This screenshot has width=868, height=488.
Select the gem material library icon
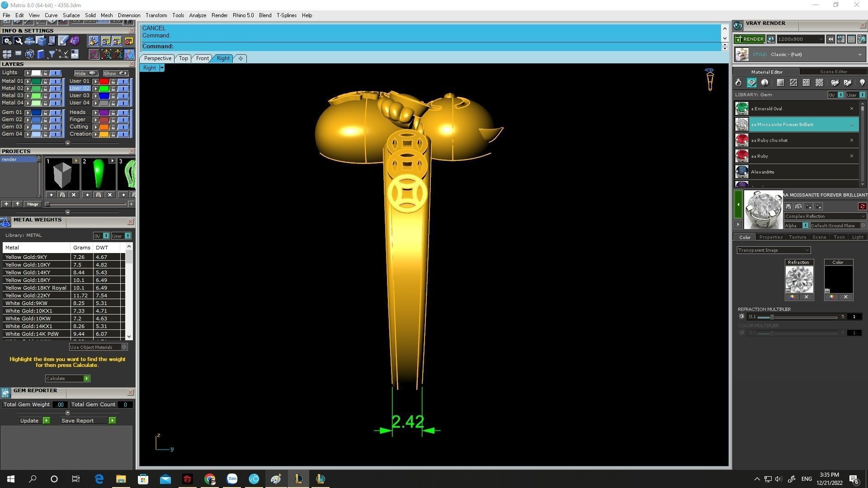click(x=751, y=83)
